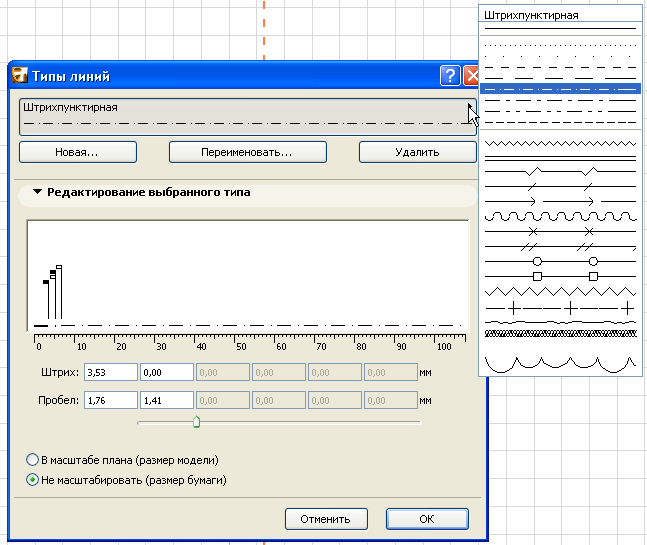
Task: Collapse 'Редактирование выбранного типа' section
Action: coord(38,192)
